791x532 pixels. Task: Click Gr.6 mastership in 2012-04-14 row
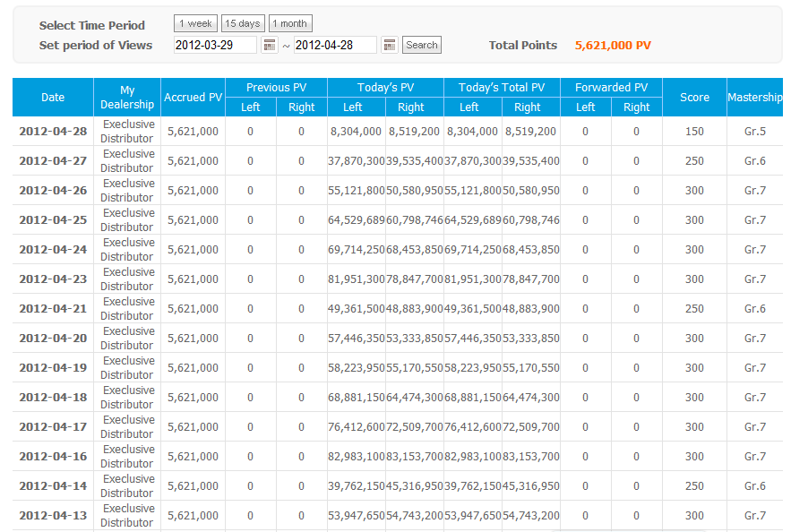[x=755, y=486]
